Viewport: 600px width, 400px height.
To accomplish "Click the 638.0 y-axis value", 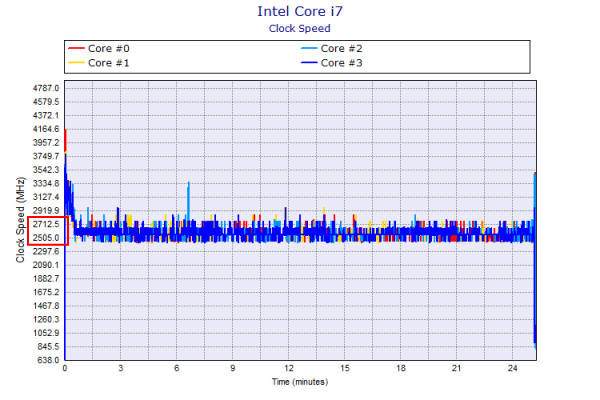I will [x=48, y=360].
